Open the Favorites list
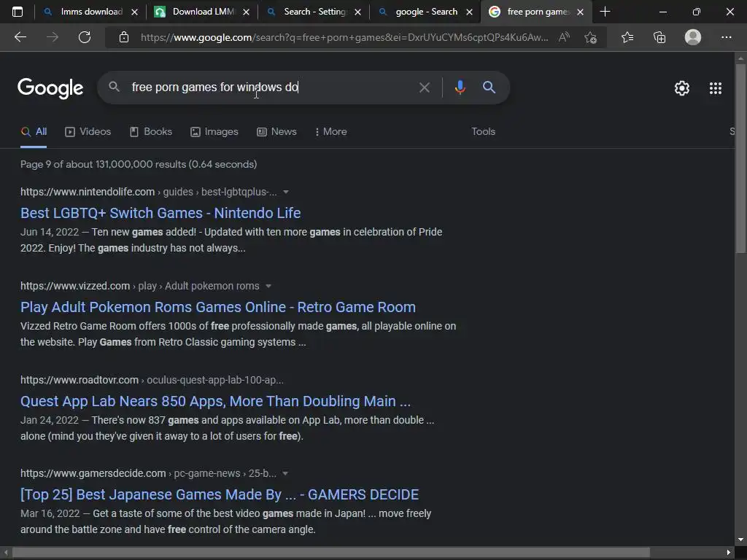Screen dimensions: 747x560 [x=627, y=37]
